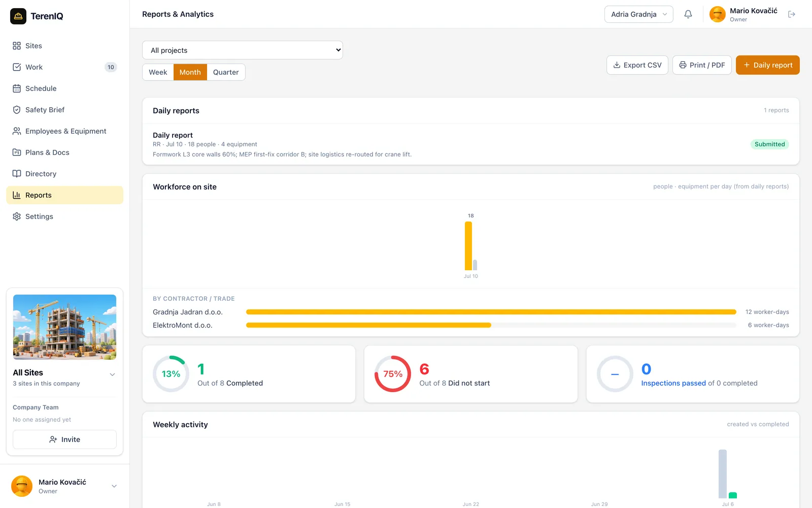Click the Jul 10 workforce bar
This screenshot has width=812, height=508.
(x=468, y=246)
